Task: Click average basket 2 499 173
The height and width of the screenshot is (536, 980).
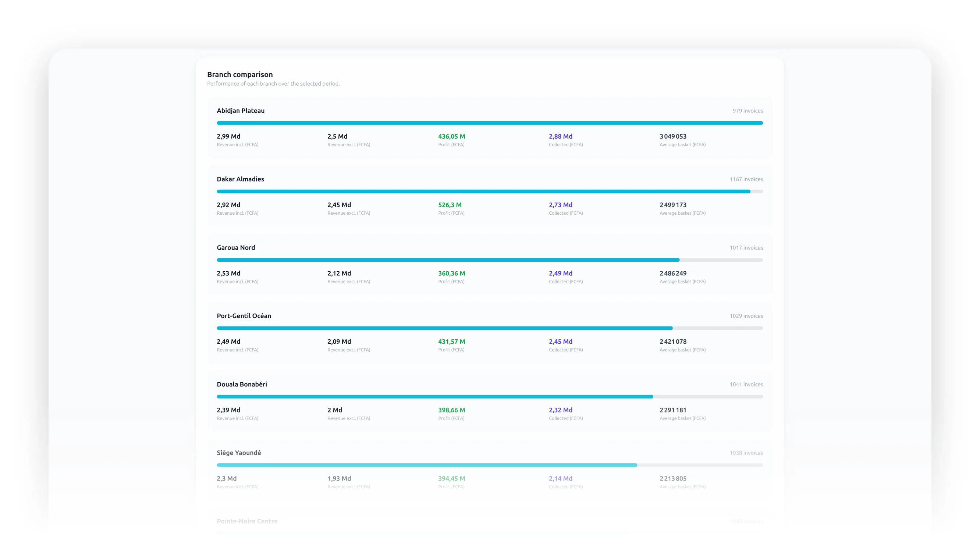Action: pyautogui.click(x=672, y=205)
